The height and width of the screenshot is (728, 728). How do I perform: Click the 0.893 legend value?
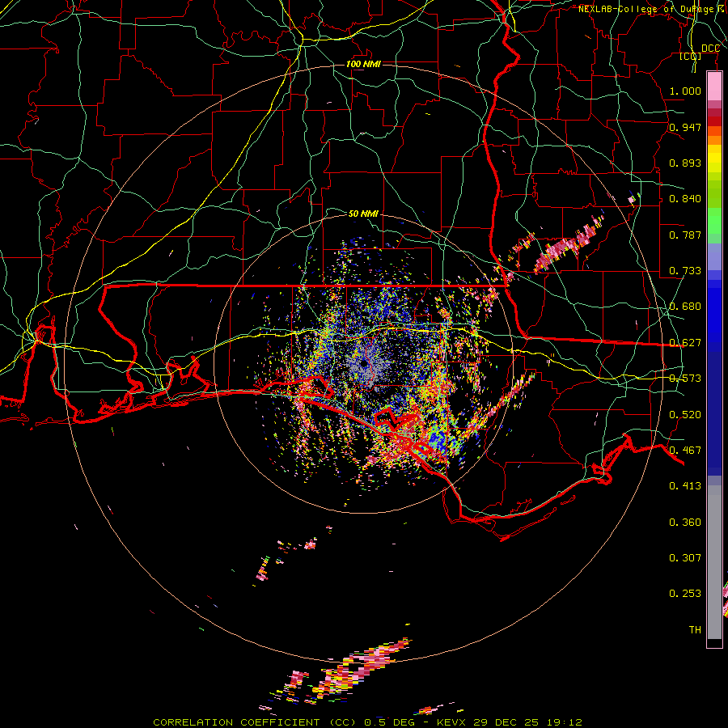tap(685, 163)
